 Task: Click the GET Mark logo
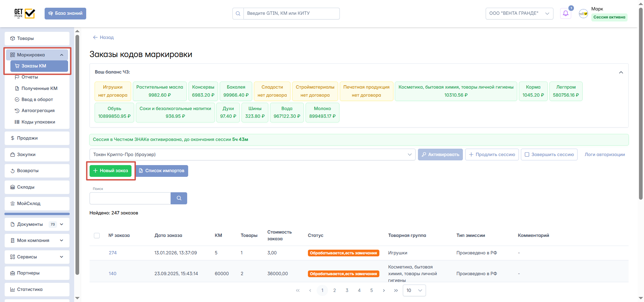click(24, 13)
